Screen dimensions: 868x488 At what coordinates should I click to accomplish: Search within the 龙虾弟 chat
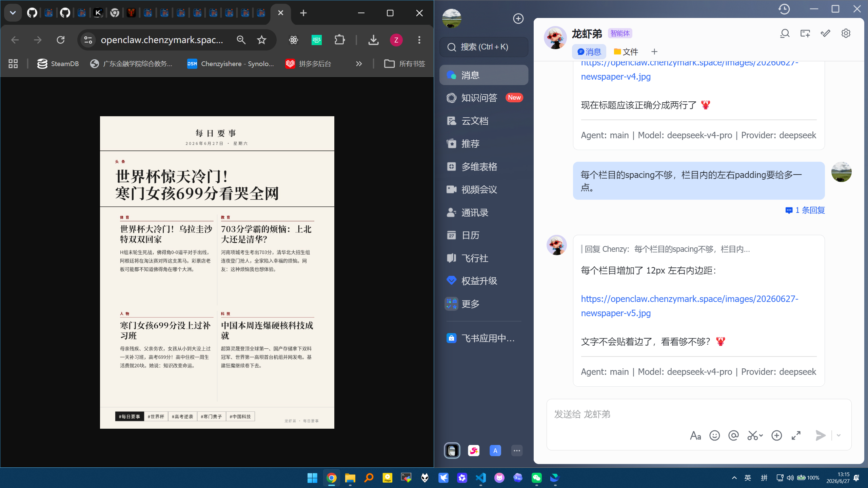[x=785, y=33]
